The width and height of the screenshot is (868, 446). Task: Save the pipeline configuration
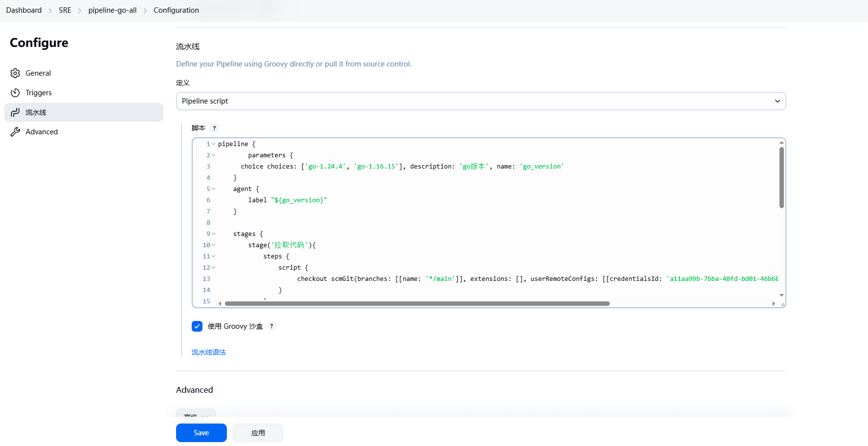[x=201, y=433]
